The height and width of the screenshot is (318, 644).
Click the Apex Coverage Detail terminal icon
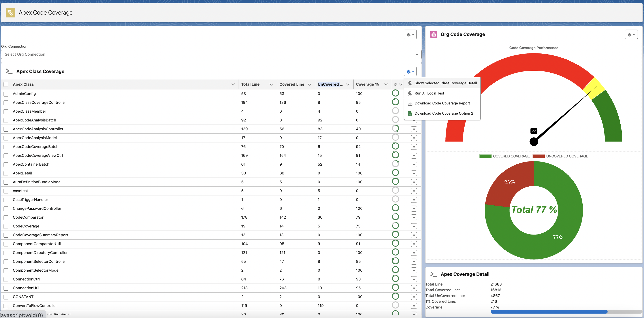pyautogui.click(x=433, y=274)
